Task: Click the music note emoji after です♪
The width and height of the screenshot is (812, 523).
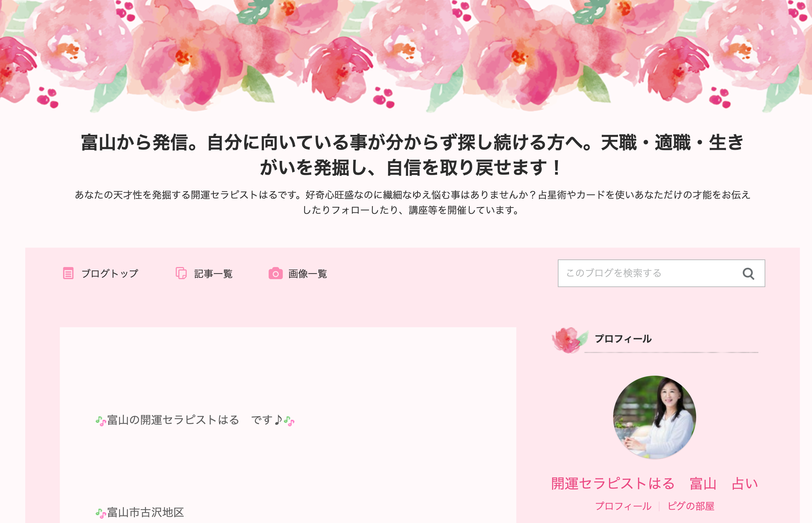Action: 289,421
